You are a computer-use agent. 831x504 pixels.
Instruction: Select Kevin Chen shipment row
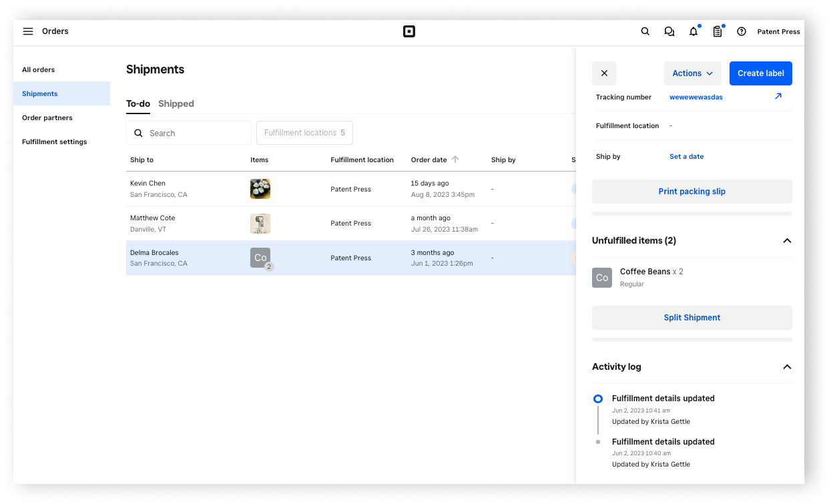pyautogui.click(x=351, y=189)
